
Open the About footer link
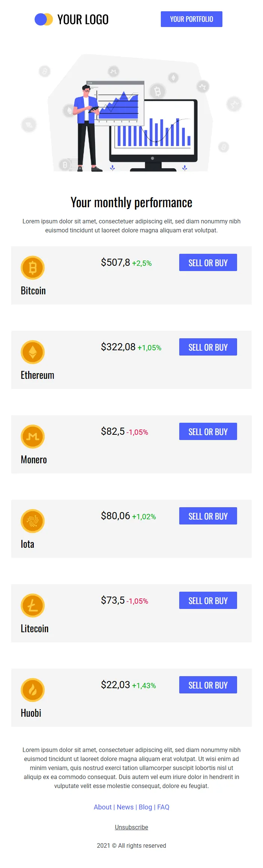(x=103, y=807)
